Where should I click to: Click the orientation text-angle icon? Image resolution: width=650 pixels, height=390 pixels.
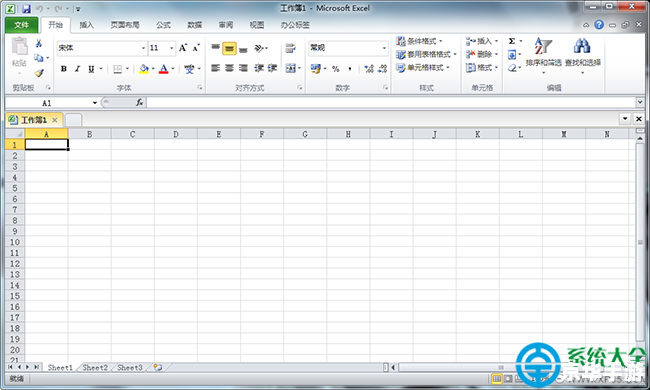click(259, 48)
